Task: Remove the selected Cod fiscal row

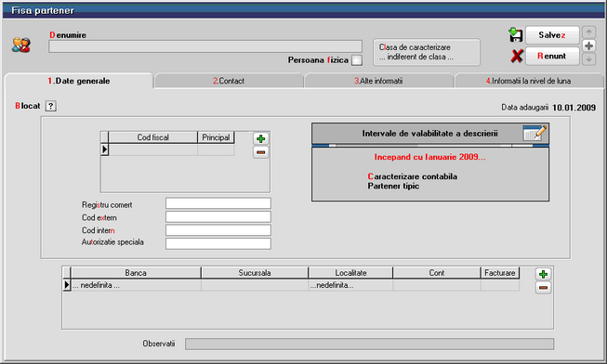Action: tap(261, 152)
